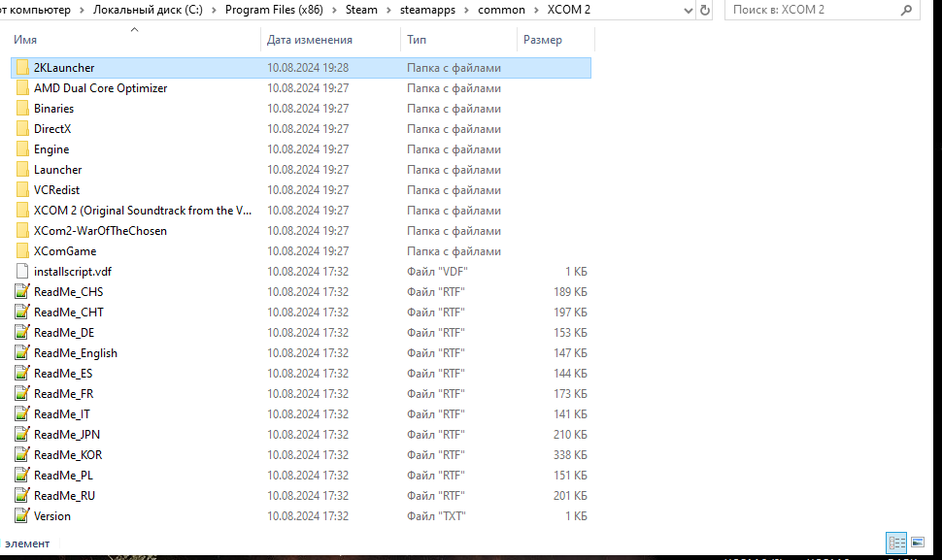
Task: Open the address bar history dropdown
Action: [x=689, y=11]
